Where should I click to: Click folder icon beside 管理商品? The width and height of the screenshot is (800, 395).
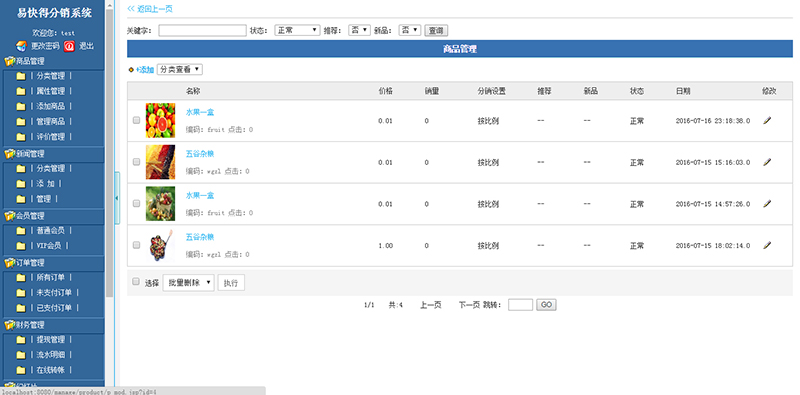point(20,122)
